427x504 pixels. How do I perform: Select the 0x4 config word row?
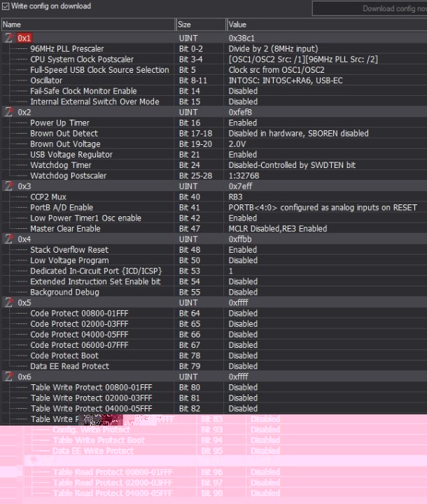pos(214,239)
